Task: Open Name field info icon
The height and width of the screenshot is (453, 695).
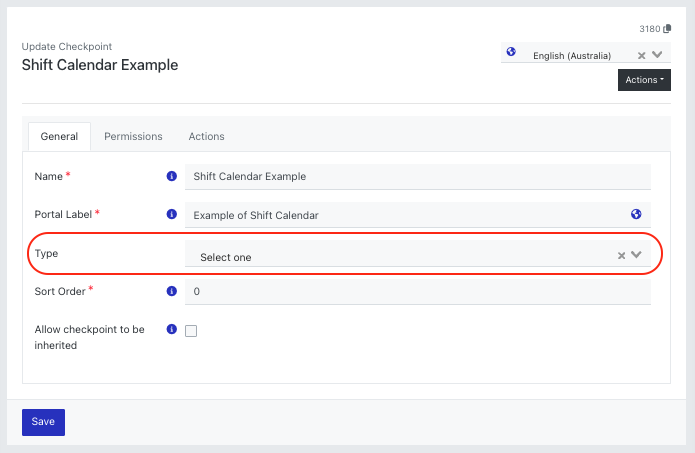Action: click(172, 176)
